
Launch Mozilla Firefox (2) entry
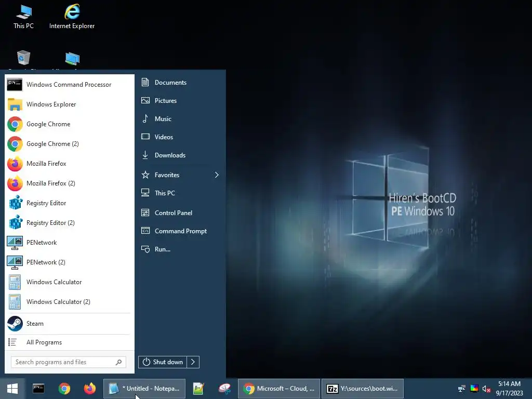tap(69, 183)
